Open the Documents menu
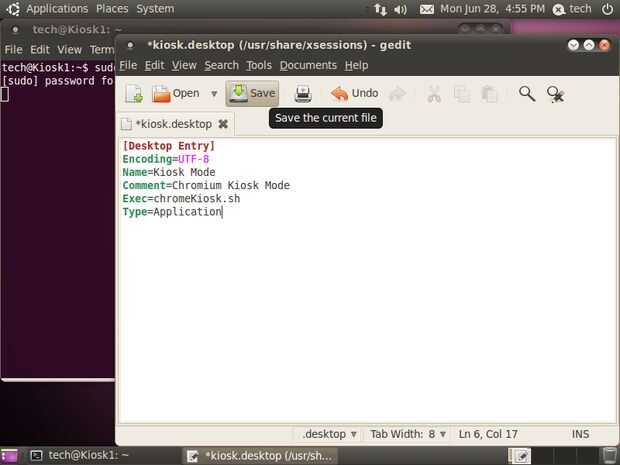The width and height of the screenshot is (620, 465). pos(308,65)
